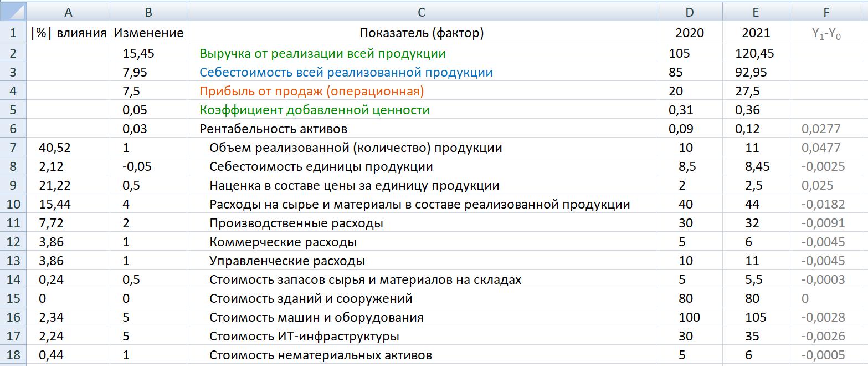Select column C header
Viewport: 868px width, 366px height.
coord(422,12)
